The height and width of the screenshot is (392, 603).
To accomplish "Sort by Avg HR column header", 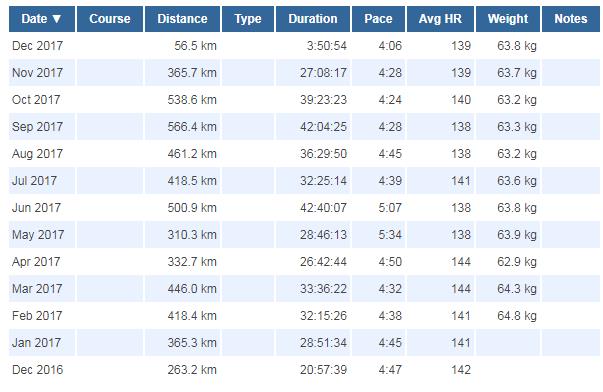I will [x=440, y=19].
